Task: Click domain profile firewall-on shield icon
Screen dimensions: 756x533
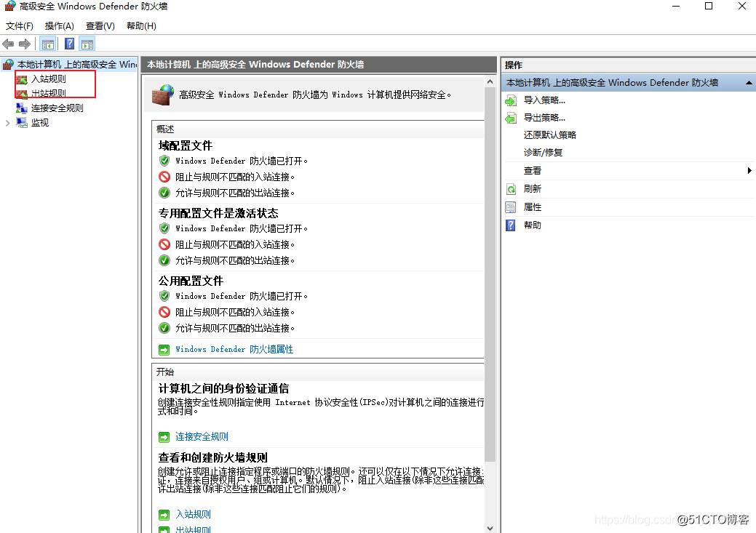Action: pos(164,161)
